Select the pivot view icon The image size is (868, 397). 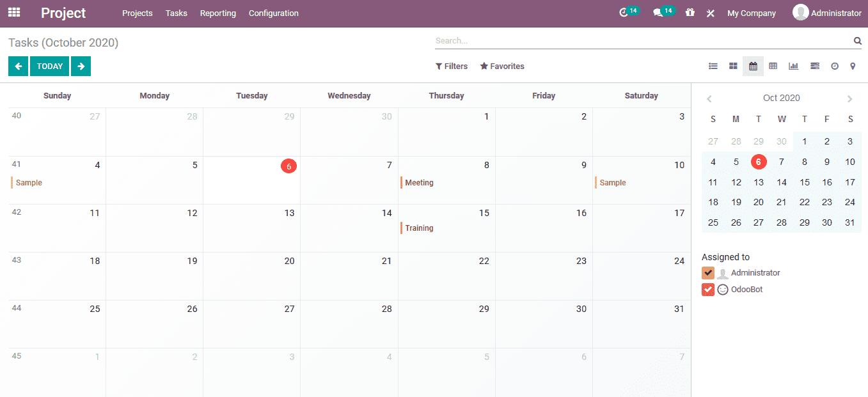pos(773,66)
